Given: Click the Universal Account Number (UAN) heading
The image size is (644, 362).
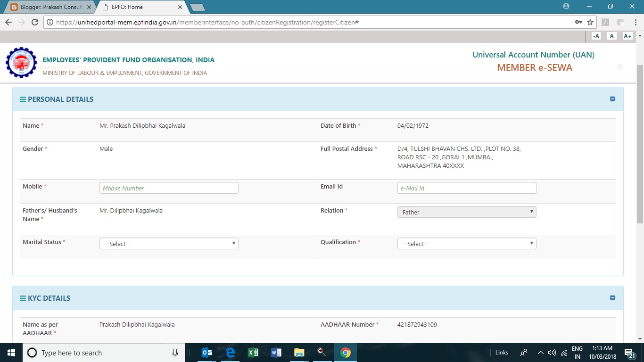Looking at the screenshot, I should point(534,55).
